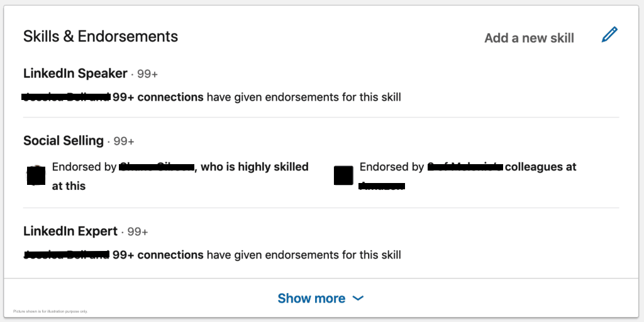Click the Show more link
Image resolution: width=644 pixels, height=322 pixels.
point(311,298)
